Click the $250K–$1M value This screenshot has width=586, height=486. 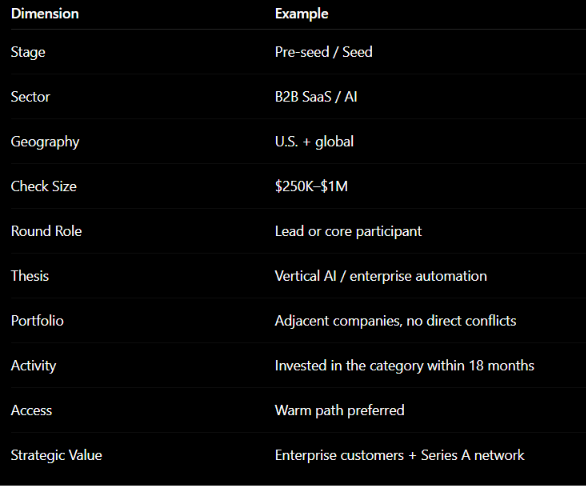[311, 186]
